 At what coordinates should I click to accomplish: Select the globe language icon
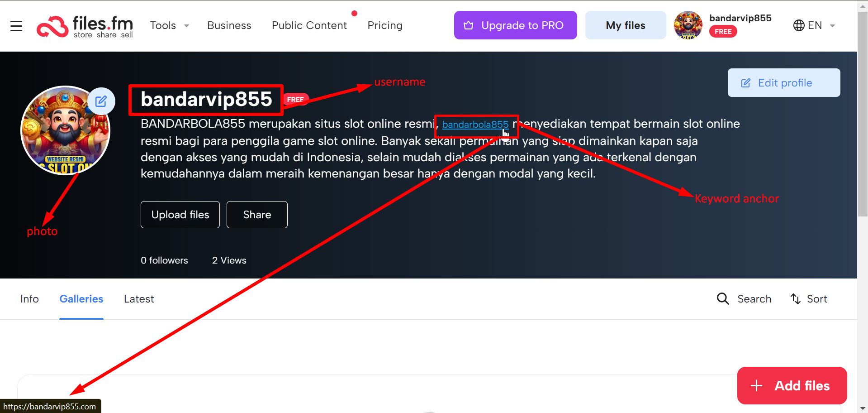799,25
